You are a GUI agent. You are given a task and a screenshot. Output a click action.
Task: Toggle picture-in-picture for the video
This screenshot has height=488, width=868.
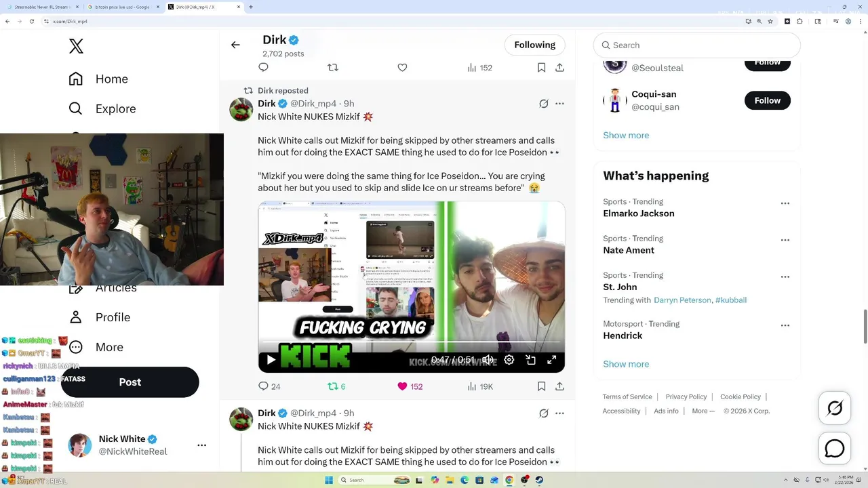[x=531, y=360]
